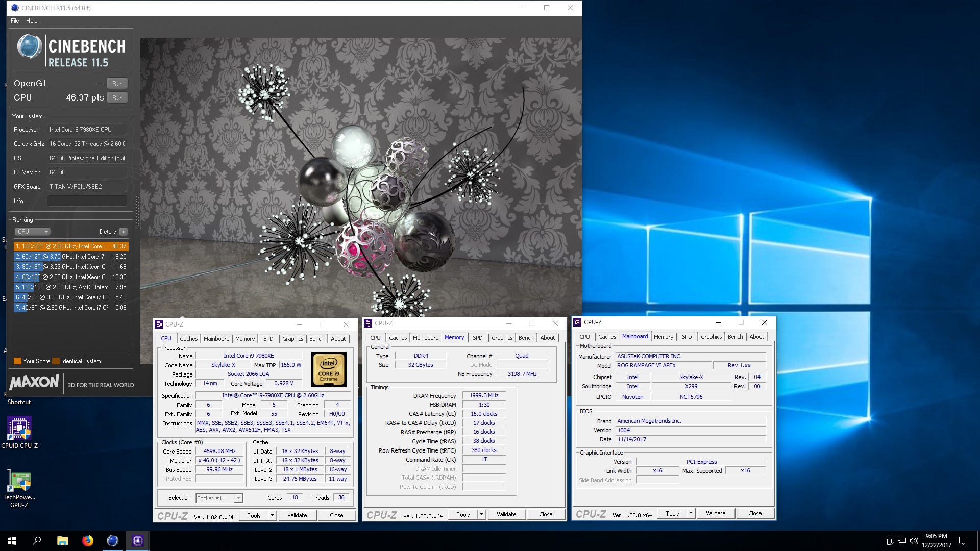This screenshot has height=551, width=980.
Task: Open File Explorer from the taskbar
Action: (x=62, y=541)
